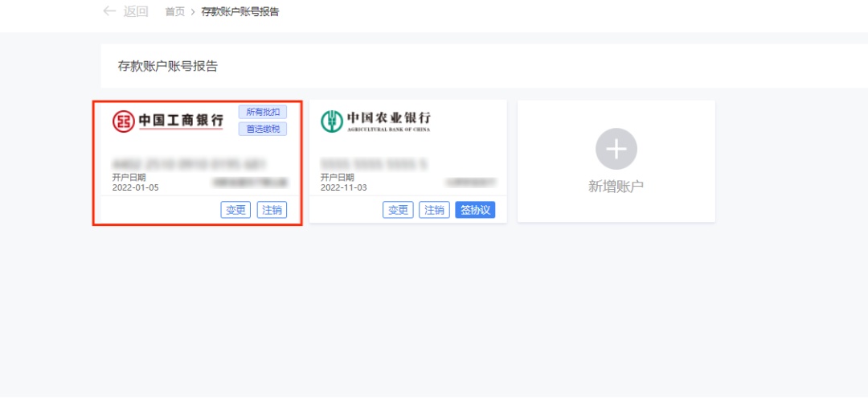Click the 新增账户 label
868x415 pixels.
(616, 187)
